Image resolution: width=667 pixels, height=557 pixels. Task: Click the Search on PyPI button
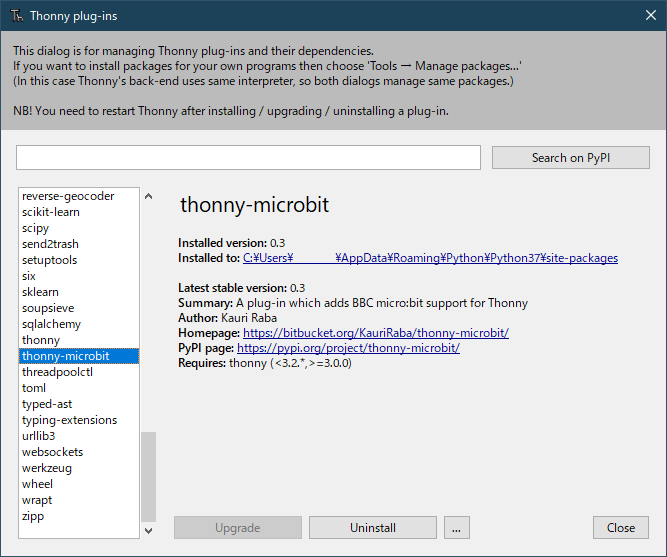coord(571,158)
